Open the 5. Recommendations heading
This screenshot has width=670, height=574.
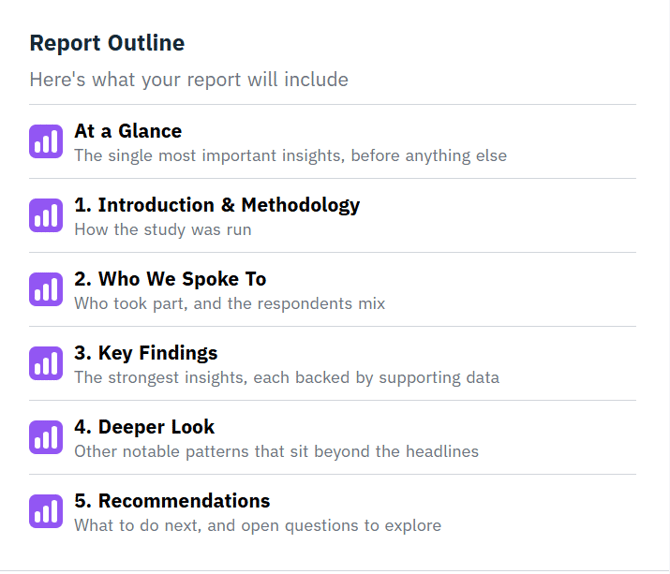172,501
